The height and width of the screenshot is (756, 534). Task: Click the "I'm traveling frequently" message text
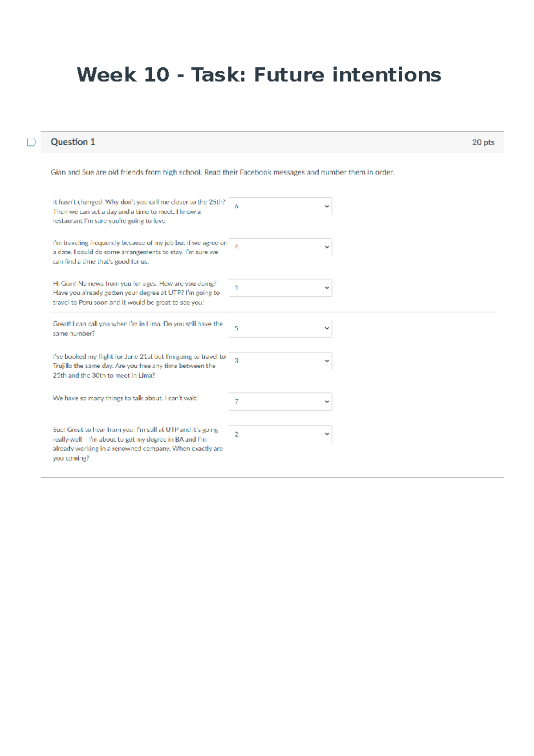pos(140,252)
